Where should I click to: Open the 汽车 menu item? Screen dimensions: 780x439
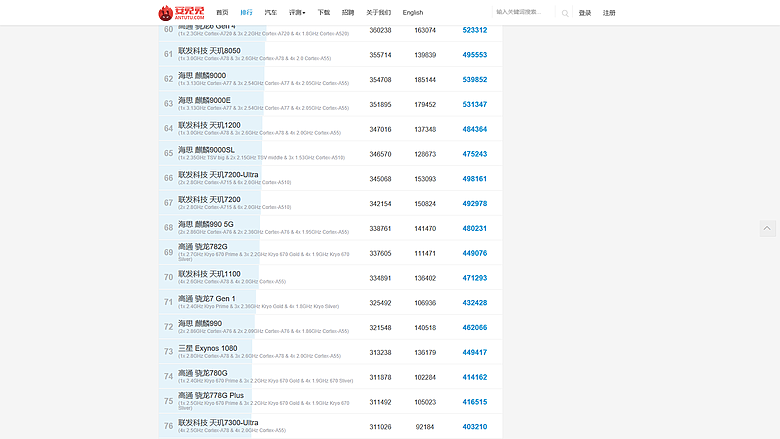pos(271,12)
